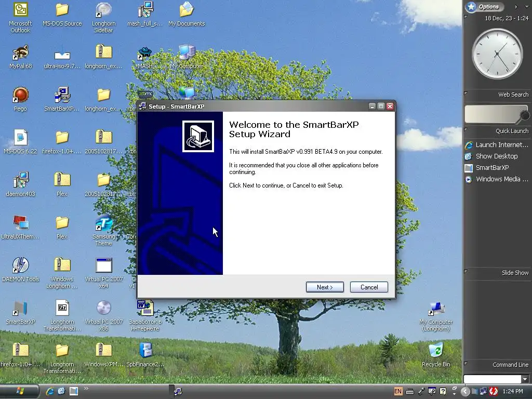Select the daemon403 installer icon
Image resolution: width=532 pixels, height=399 pixels.
[20, 184]
